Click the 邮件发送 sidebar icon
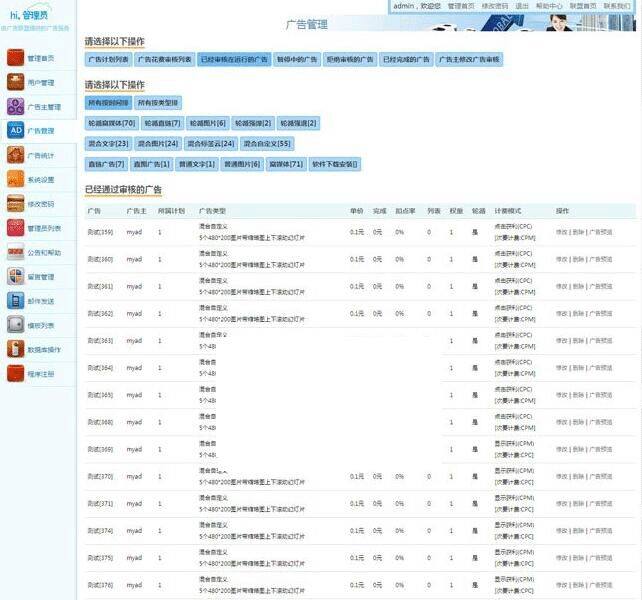Viewport: 642px width, 600px height. [16, 300]
